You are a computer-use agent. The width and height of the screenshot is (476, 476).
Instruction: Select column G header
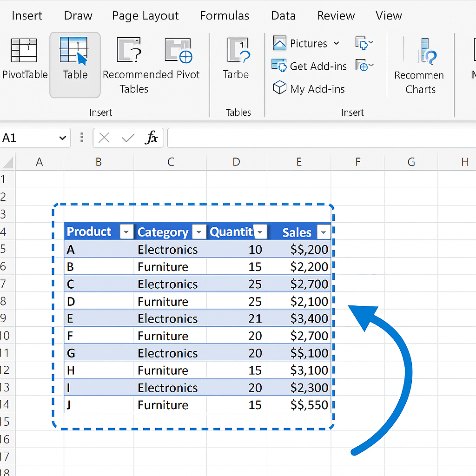coord(411,162)
